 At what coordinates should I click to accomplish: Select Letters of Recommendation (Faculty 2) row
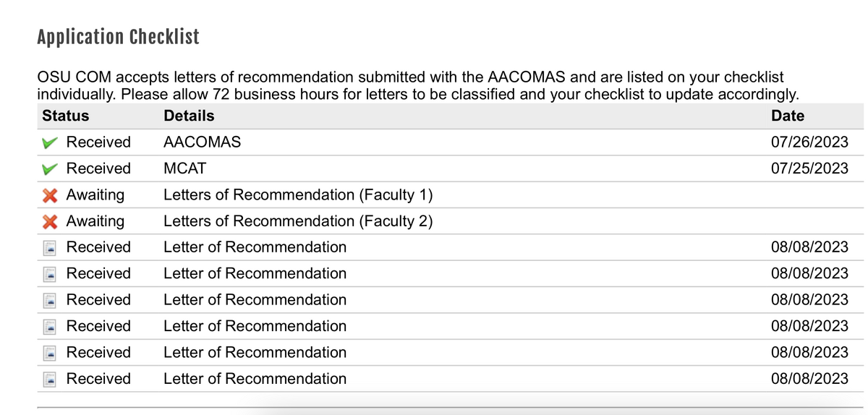tap(298, 221)
